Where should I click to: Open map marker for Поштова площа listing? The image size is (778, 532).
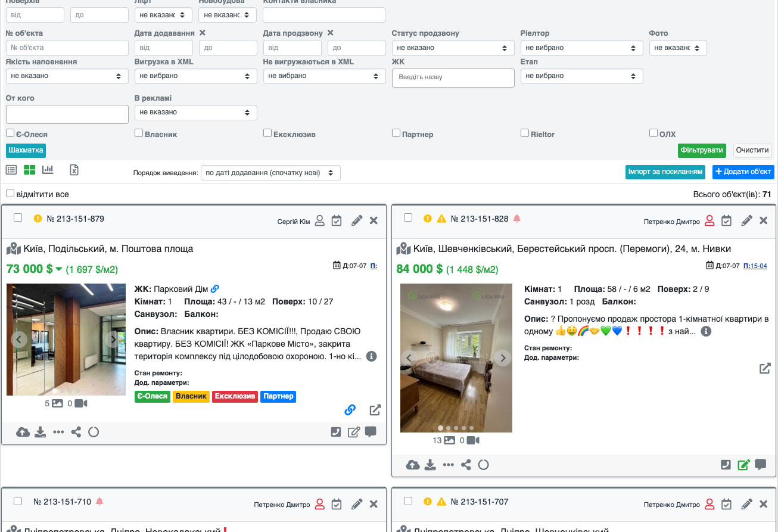14,248
